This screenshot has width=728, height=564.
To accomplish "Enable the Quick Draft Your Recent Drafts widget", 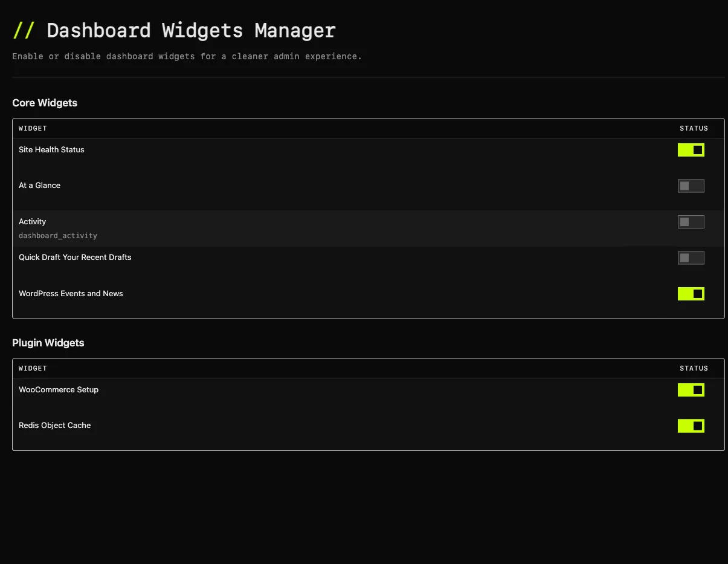I will [691, 258].
